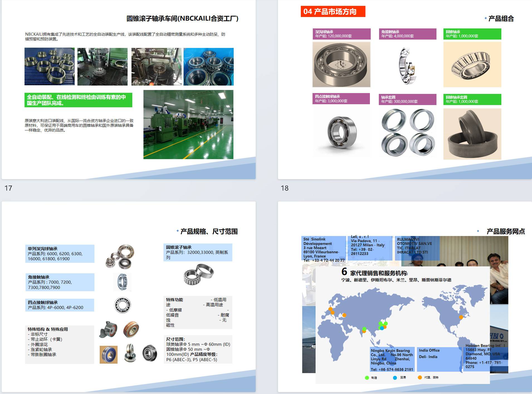Click the 'Sté Sinolink Développement' address box

323,249
